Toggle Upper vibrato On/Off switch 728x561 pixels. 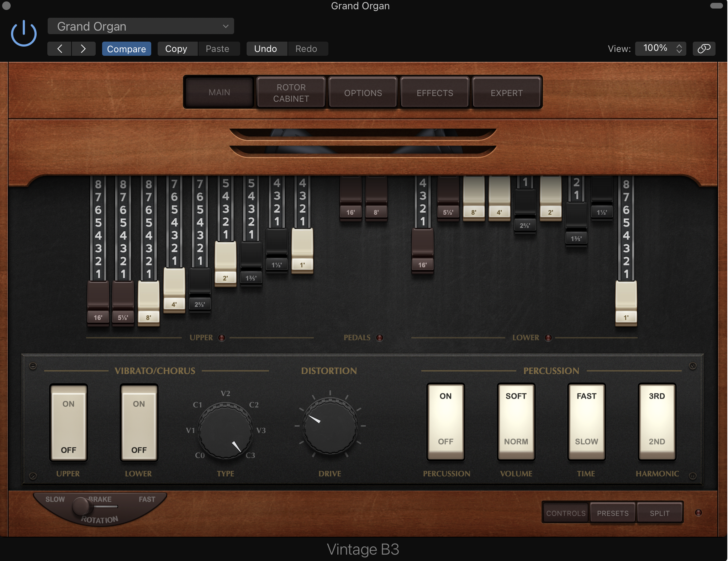68,422
